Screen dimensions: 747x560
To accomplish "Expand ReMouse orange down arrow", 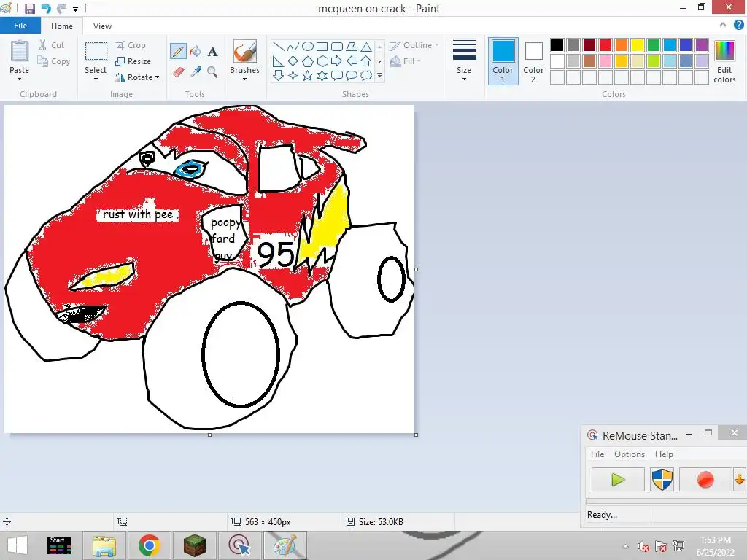I will (740, 479).
